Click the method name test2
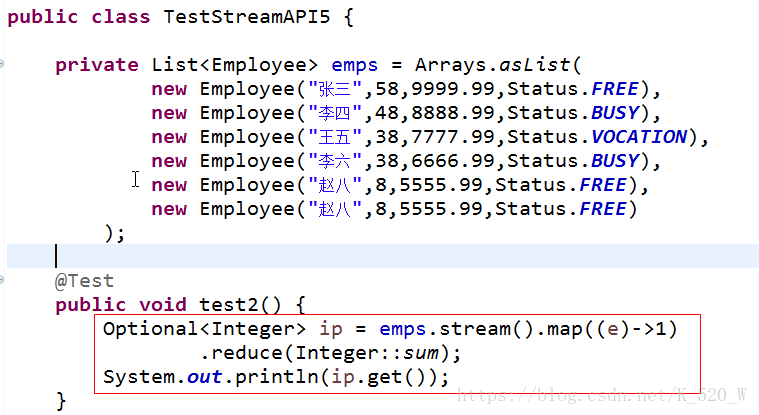Viewport: 759px width, 415px height. pos(228,305)
